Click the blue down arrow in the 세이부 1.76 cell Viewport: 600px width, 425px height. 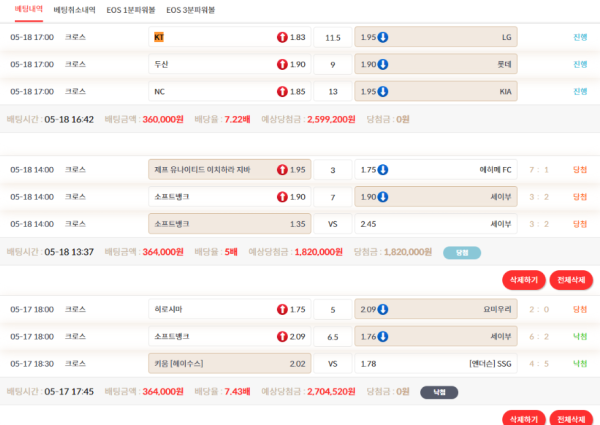(383, 336)
